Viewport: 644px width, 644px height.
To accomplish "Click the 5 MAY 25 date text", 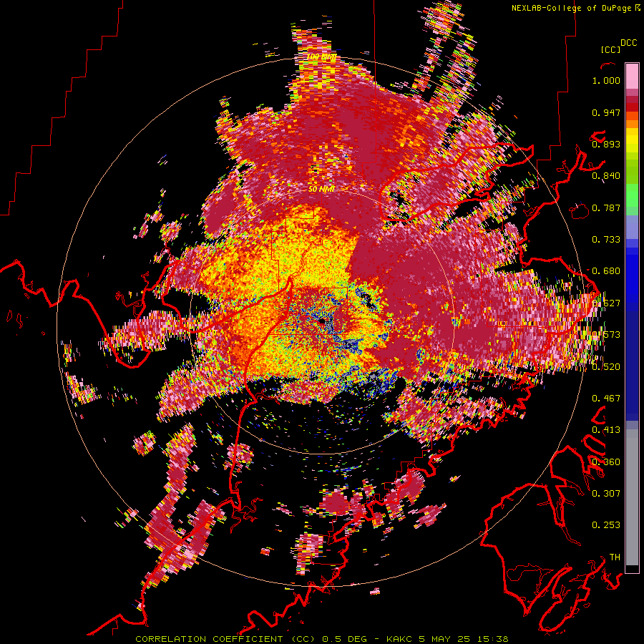I will click(444, 639).
